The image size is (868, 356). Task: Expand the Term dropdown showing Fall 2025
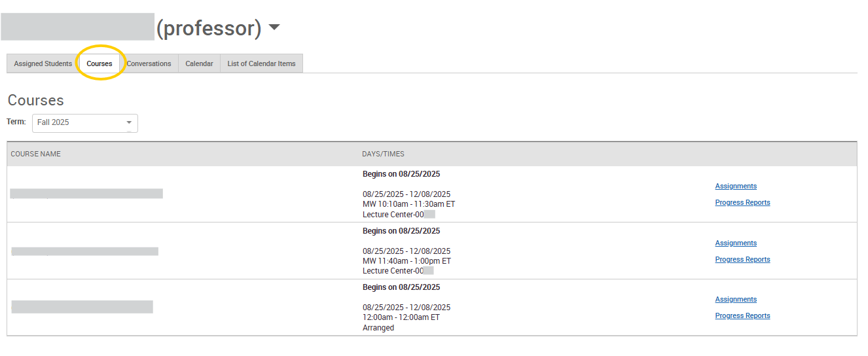click(85, 122)
